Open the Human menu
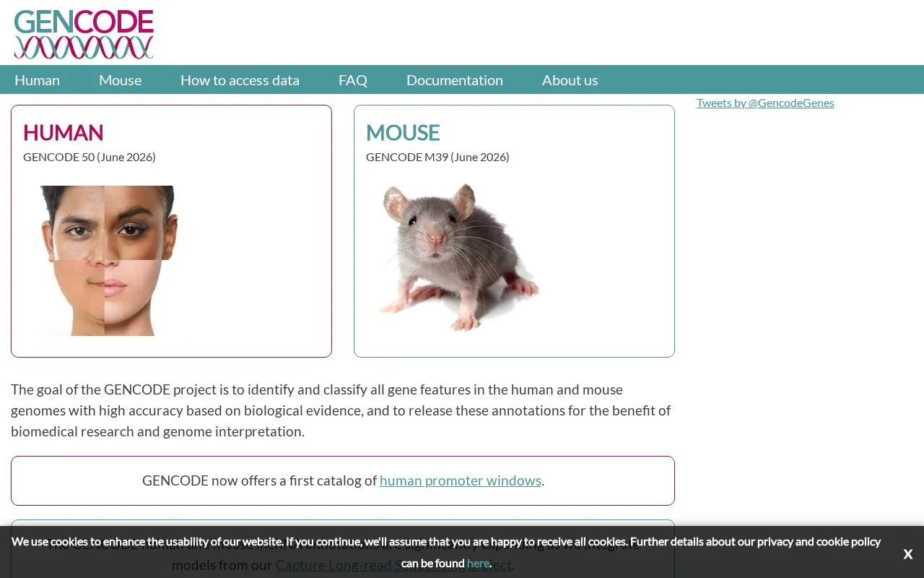 coord(37,80)
